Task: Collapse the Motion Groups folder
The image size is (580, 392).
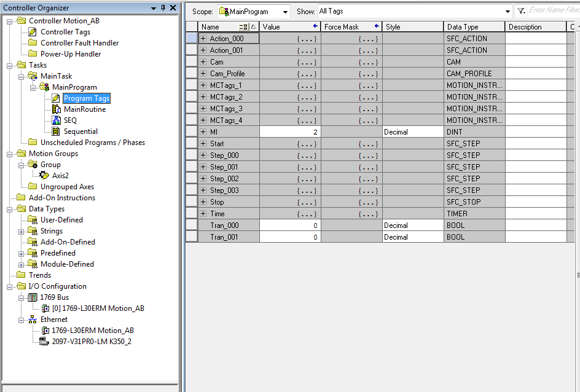Action: [x=10, y=154]
